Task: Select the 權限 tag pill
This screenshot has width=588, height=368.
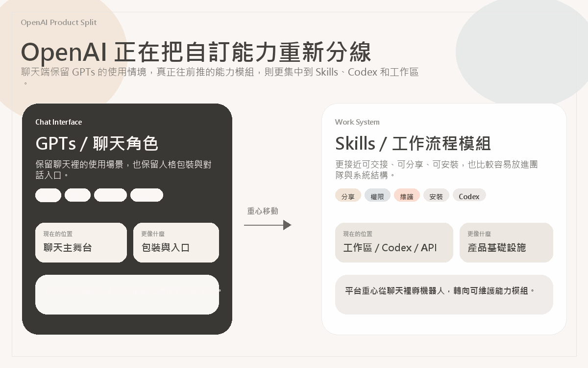Action: pos(377,195)
